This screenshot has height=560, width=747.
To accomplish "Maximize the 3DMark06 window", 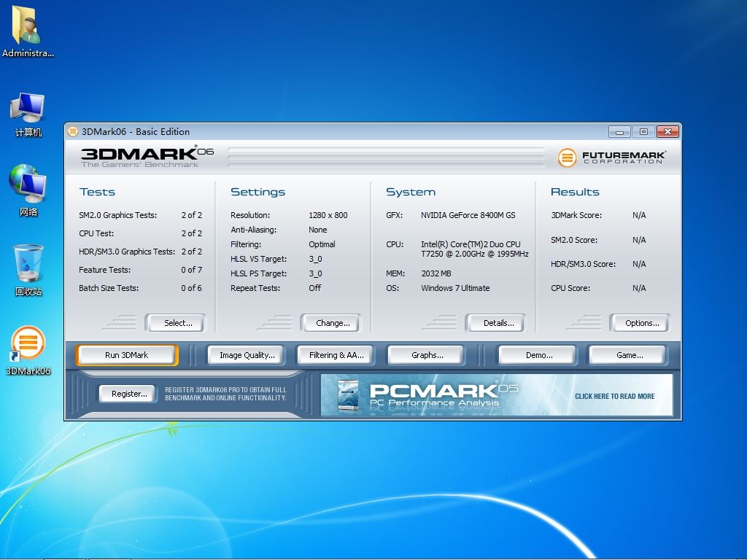I will [643, 131].
